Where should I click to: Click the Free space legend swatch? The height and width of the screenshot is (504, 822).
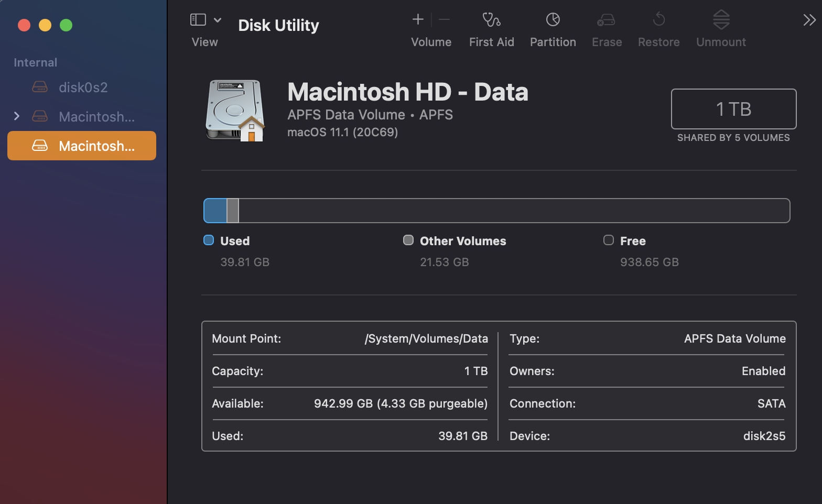(x=609, y=240)
